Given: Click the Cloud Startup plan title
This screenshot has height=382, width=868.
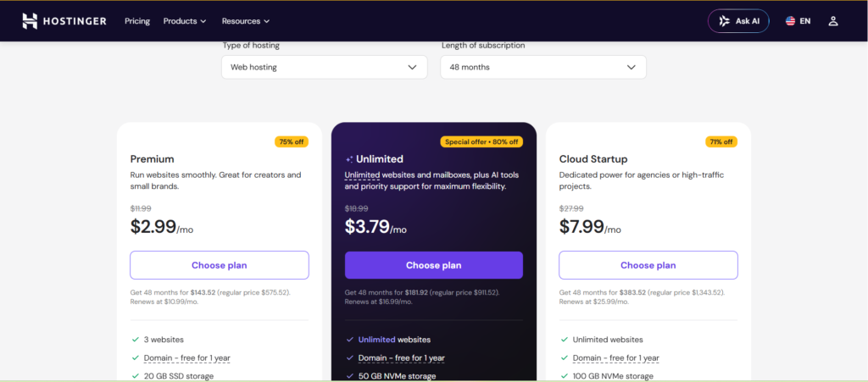Looking at the screenshot, I should [593, 159].
